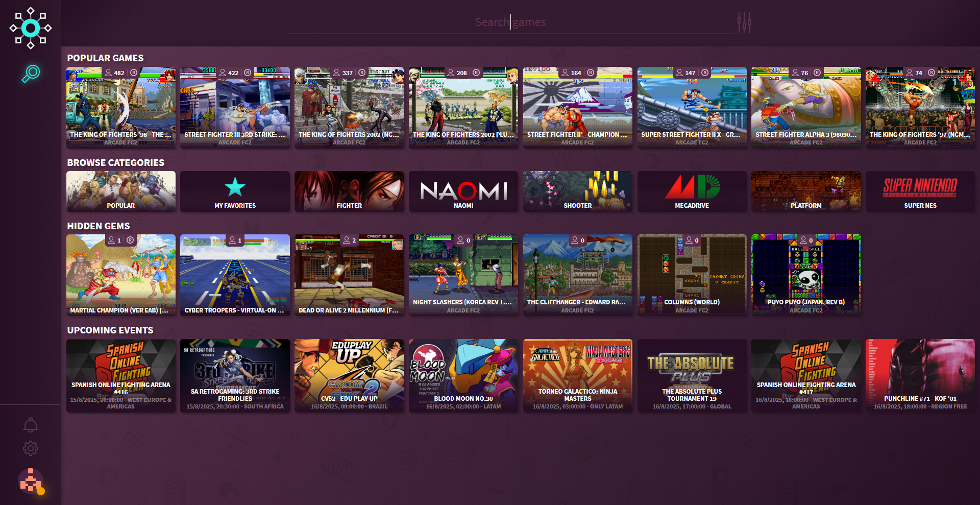Open Night Slashers game card
980x505 pixels.
(463, 275)
